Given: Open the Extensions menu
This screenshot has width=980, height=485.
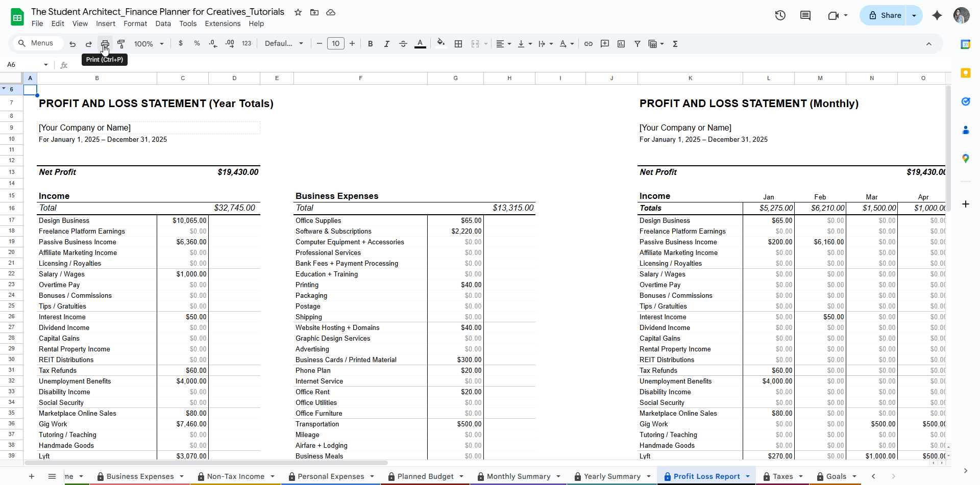Looking at the screenshot, I should click(223, 23).
